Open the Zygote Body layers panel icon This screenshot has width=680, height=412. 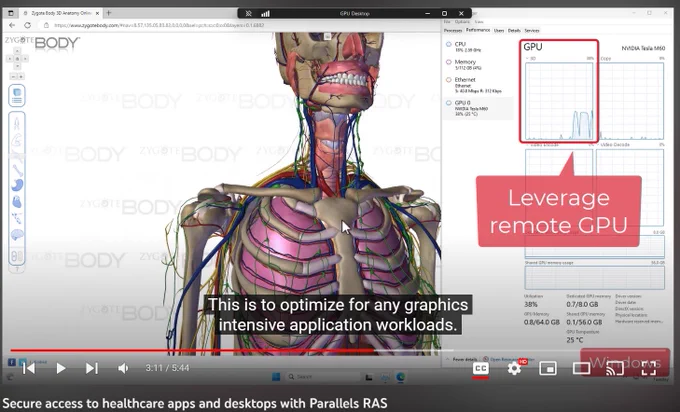point(17,96)
